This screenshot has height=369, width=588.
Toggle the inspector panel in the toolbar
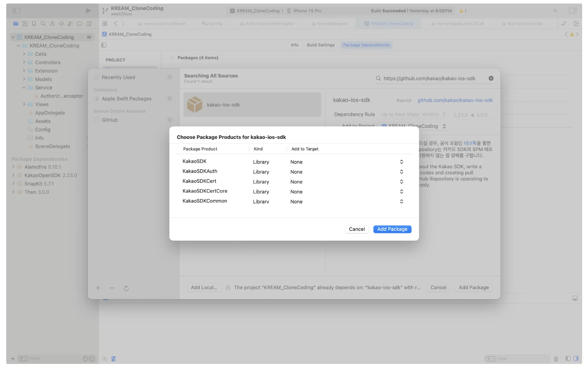click(x=572, y=11)
